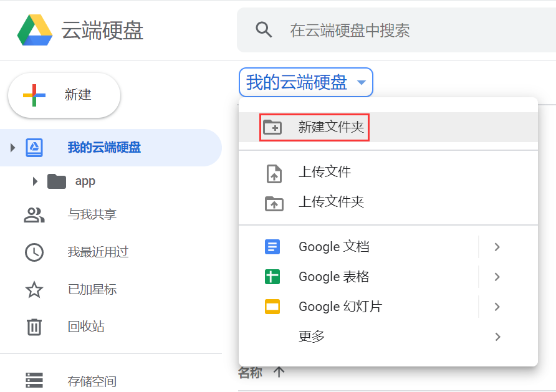Click the 名称 column header
The width and height of the screenshot is (556, 392).
click(x=251, y=373)
